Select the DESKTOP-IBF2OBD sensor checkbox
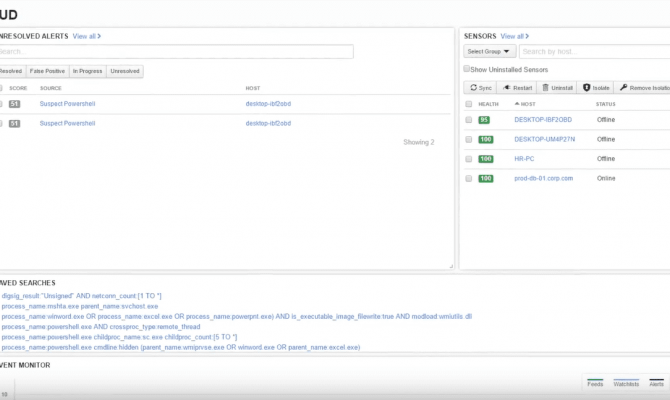670x400 pixels. pyautogui.click(x=469, y=120)
